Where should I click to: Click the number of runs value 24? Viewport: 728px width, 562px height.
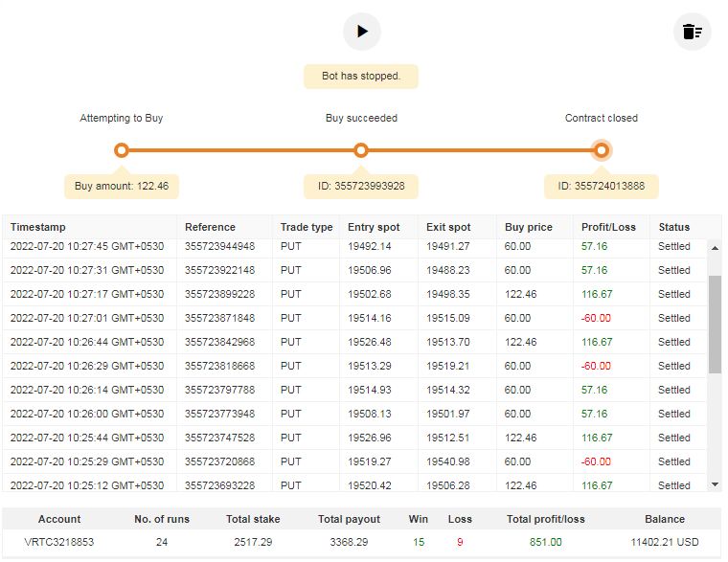162,542
